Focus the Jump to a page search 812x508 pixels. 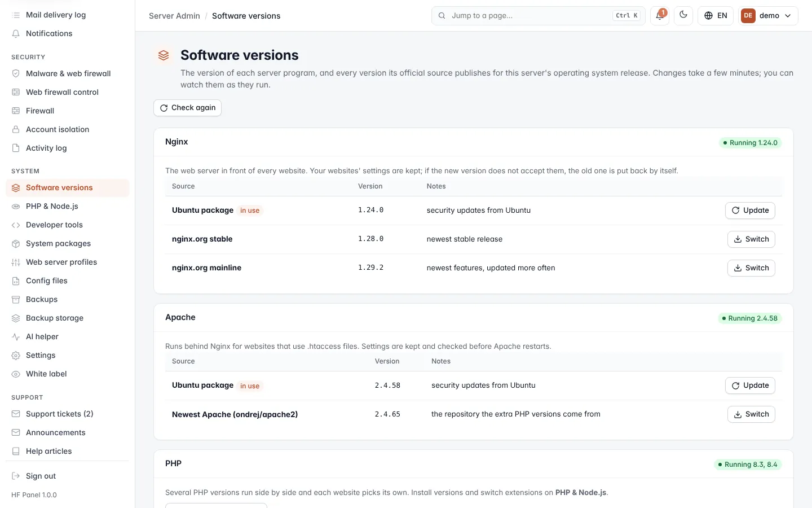539,16
